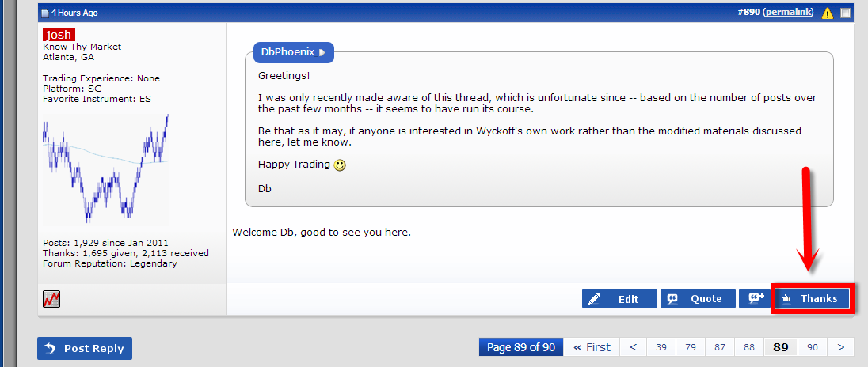Screen dimensions: 868x367
Task: Click the Thanks thumbs-up button
Action: pyautogui.click(x=811, y=299)
